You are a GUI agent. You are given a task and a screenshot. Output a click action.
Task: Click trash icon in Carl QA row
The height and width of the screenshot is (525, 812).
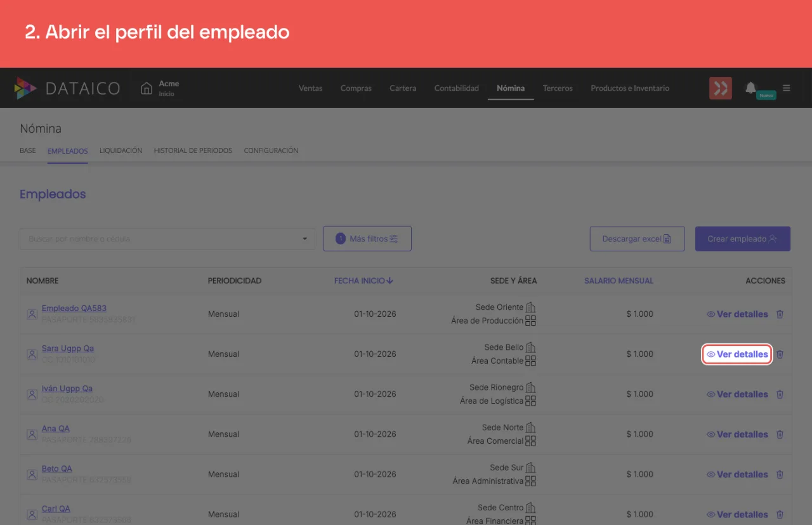780,514
